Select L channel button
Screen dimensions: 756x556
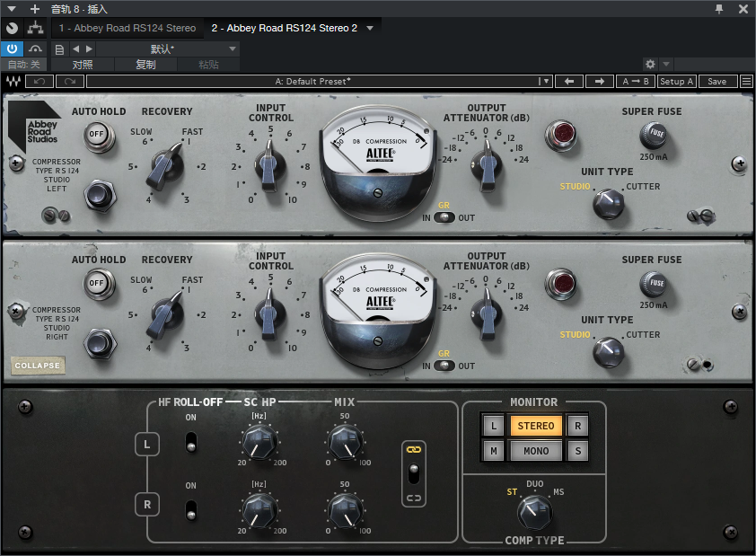click(x=147, y=444)
